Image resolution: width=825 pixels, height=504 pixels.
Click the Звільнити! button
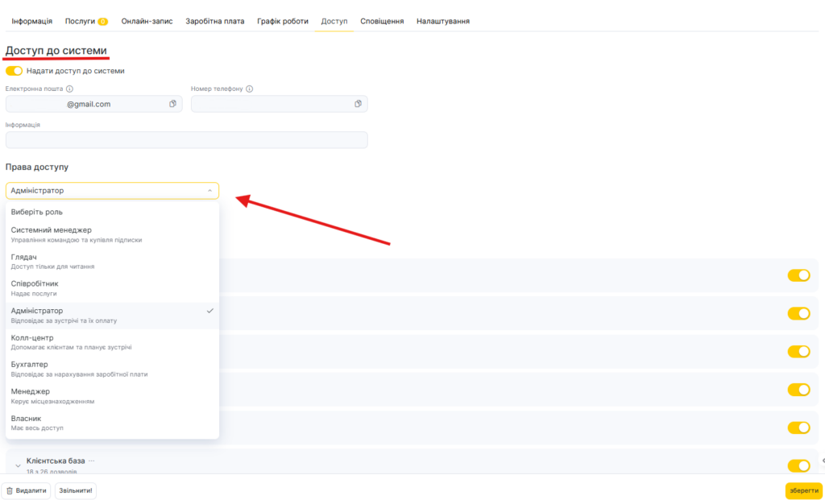[x=76, y=490]
